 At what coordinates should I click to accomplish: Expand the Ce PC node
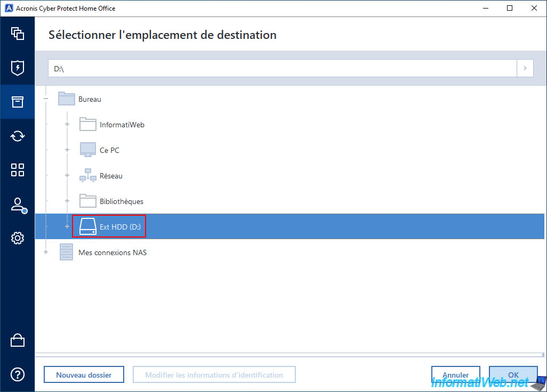pos(67,150)
